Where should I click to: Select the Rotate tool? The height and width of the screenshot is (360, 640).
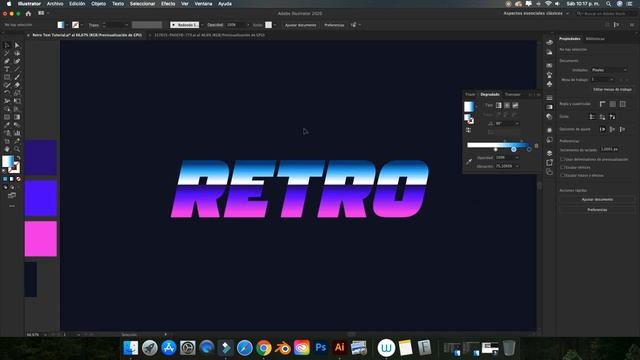pos(7,93)
